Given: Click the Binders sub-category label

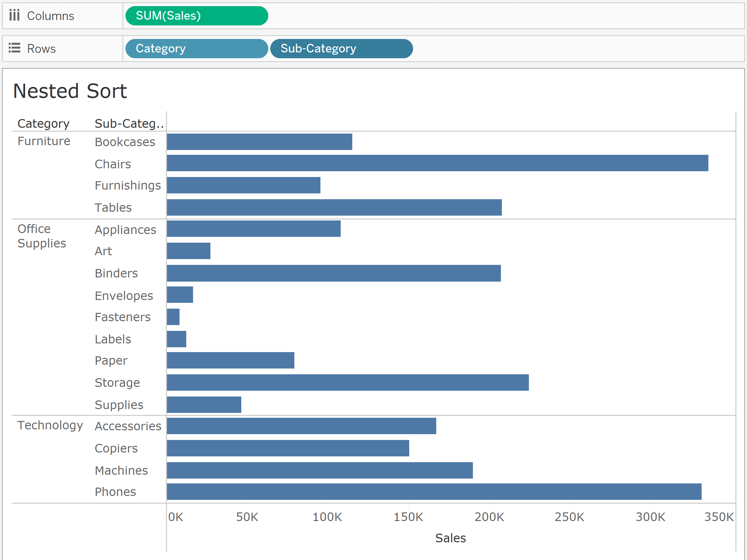Looking at the screenshot, I should (116, 273).
